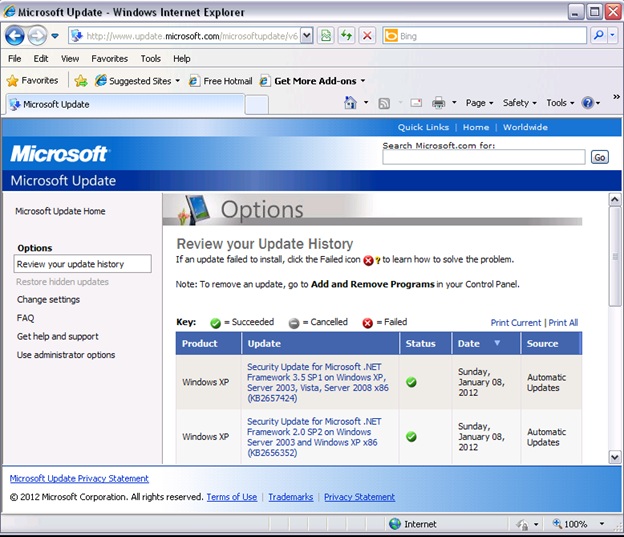Click the new tab button

(x=256, y=105)
